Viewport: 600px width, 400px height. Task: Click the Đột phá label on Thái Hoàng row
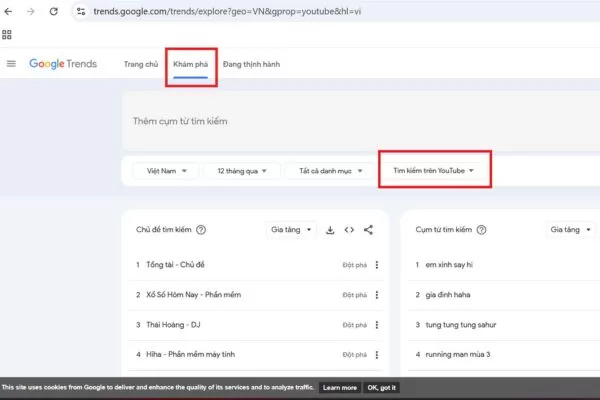(355, 325)
